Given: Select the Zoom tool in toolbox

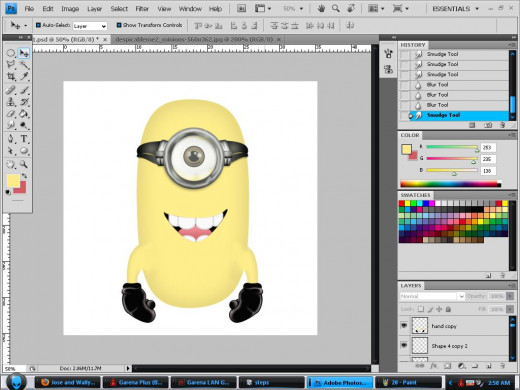Looking at the screenshot, I should (24, 164).
